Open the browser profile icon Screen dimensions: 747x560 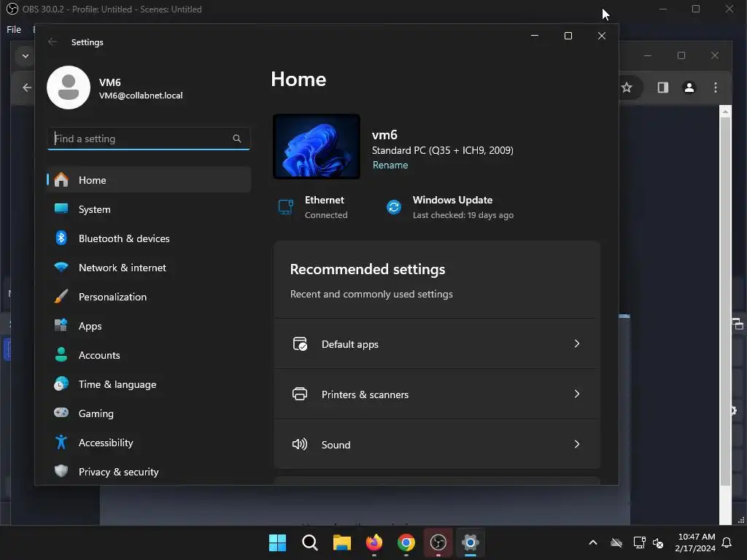pos(689,87)
